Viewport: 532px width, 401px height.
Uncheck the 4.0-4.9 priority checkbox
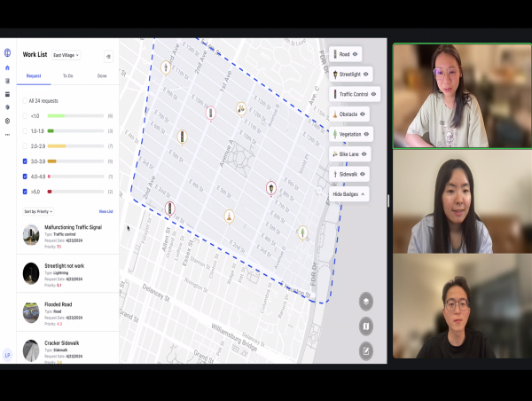pyautogui.click(x=25, y=177)
